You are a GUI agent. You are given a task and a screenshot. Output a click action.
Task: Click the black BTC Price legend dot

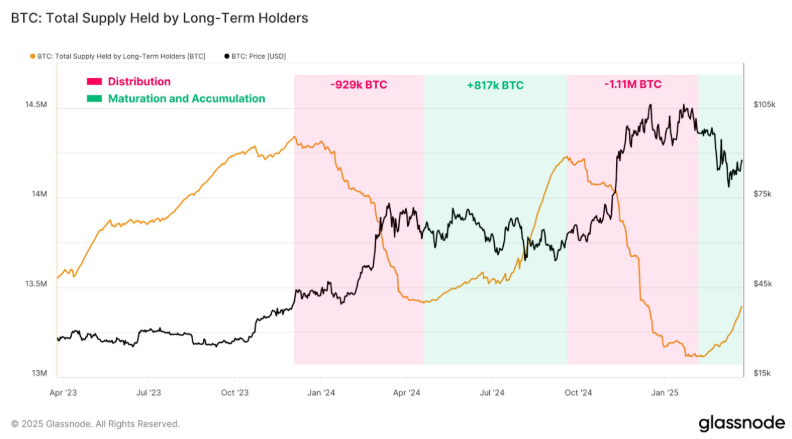click(227, 57)
